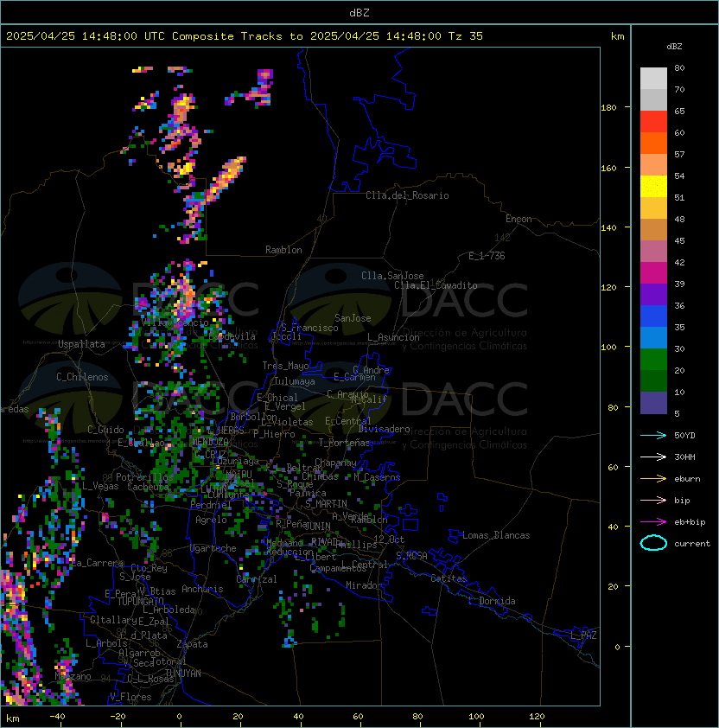The width and height of the screenshot is (719, 728).
Task: Click the Encon place label
Action: 519,219
